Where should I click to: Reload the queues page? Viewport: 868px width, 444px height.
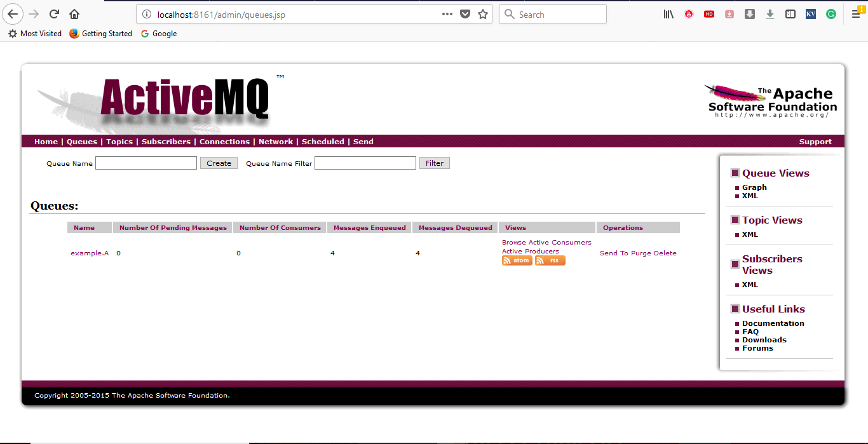point(55,14)
